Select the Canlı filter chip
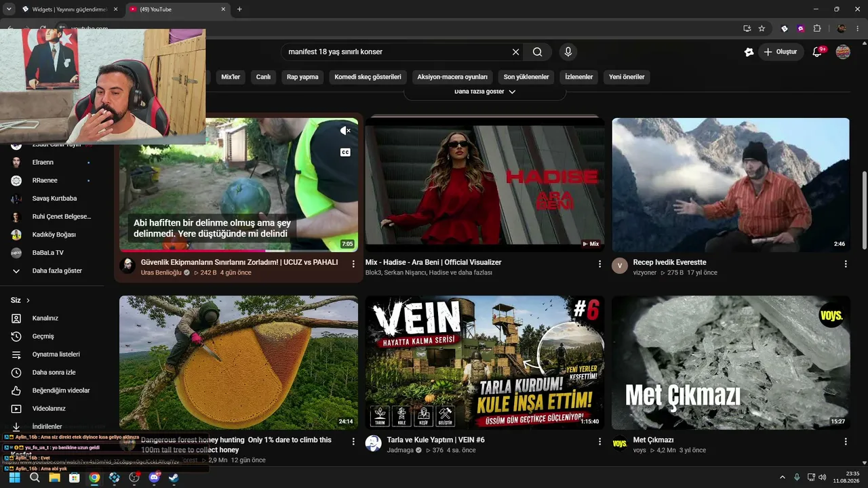Screen dimensions: 868x488 pos(263,77)
